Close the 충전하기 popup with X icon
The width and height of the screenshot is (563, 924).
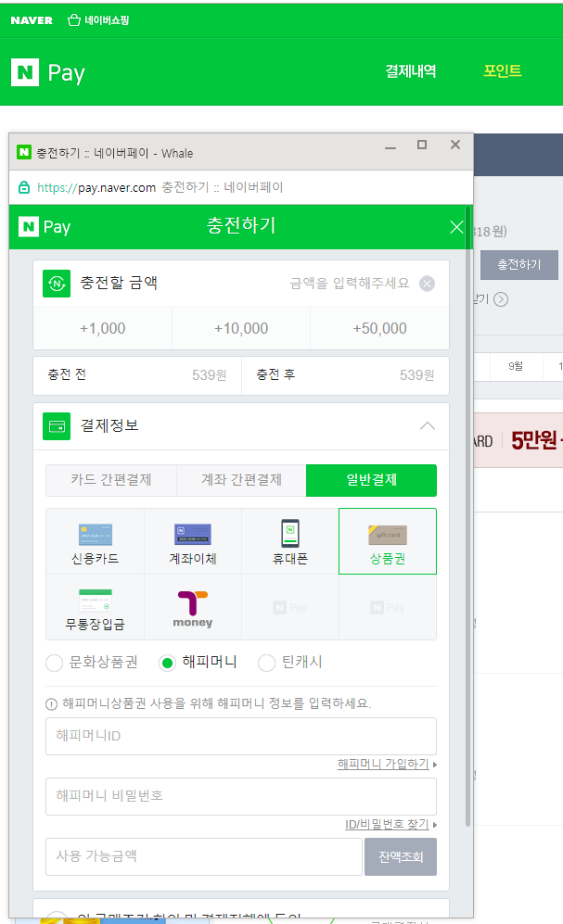coord(456,227)
